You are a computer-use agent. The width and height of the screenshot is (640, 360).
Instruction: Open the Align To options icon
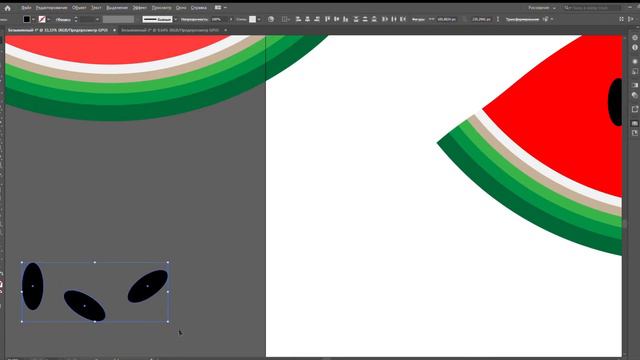[285, 19]
